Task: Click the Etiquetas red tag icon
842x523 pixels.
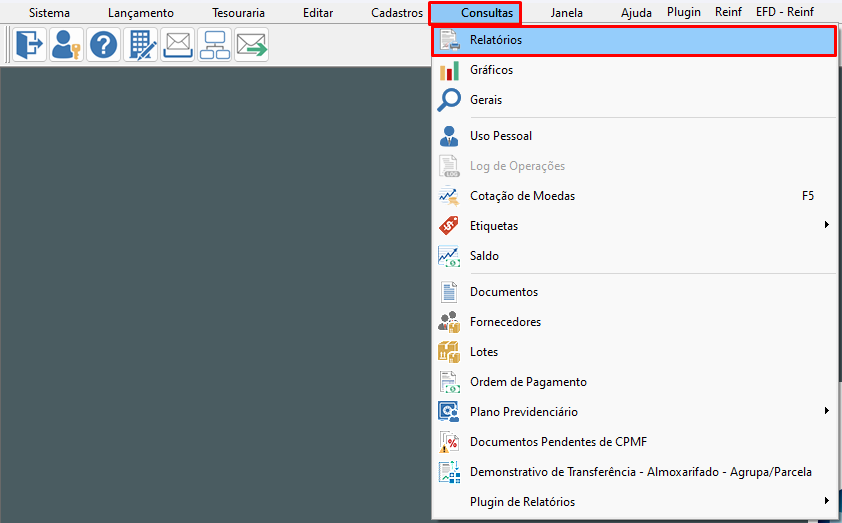Action: pyautogui.click(x=449, y=226)
